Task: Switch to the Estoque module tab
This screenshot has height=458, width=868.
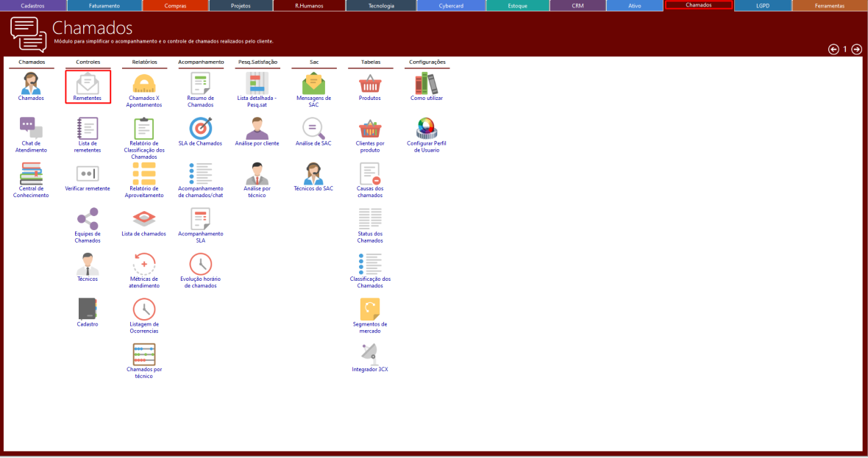Action: tap(517, 5)
